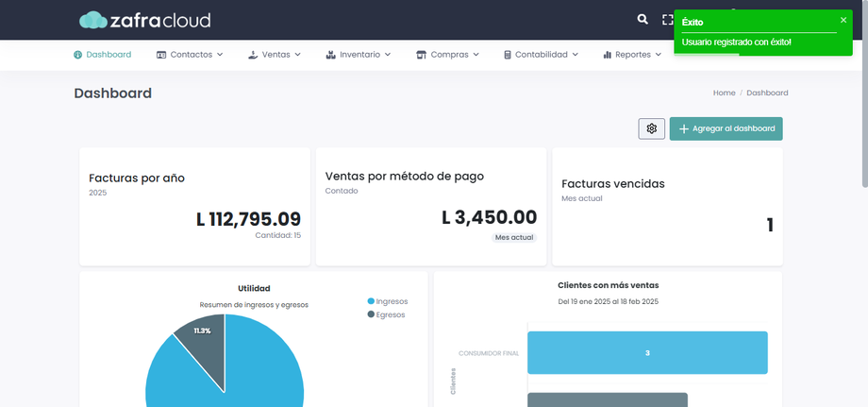Click the L 3,450.00 amount
Viewport: 868px width, 407px height.
tap(490, 217)
